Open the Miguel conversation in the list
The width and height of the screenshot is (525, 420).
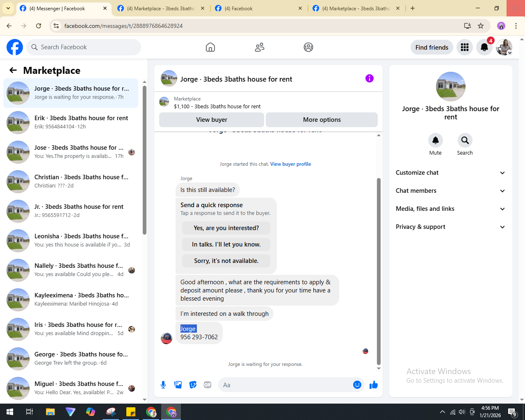pos(71,388)
